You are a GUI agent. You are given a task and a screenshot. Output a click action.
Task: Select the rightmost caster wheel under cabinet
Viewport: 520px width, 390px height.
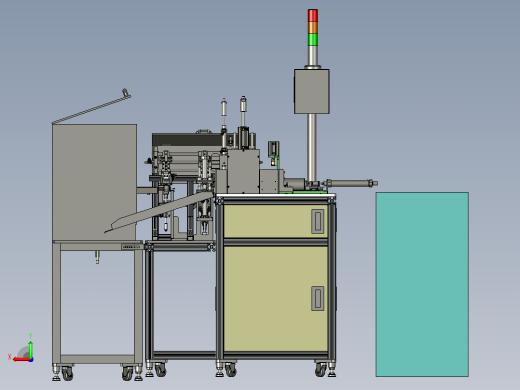[x=321, y=369]
